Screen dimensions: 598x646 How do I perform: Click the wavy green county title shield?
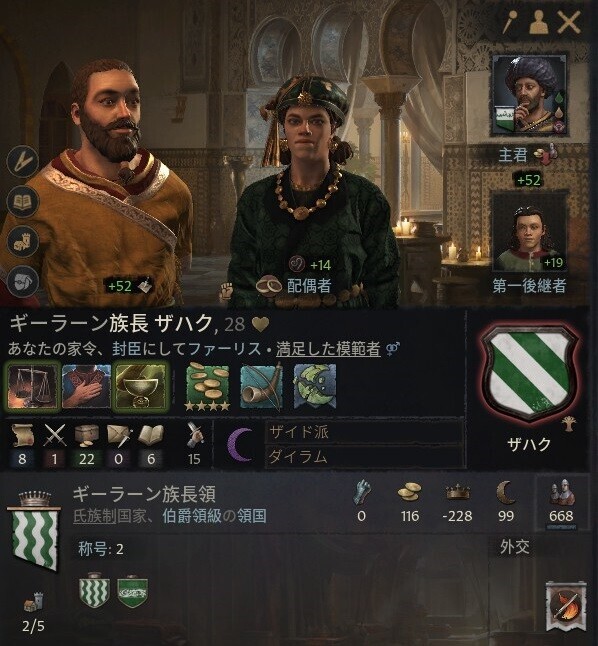[x=94, y=591]
